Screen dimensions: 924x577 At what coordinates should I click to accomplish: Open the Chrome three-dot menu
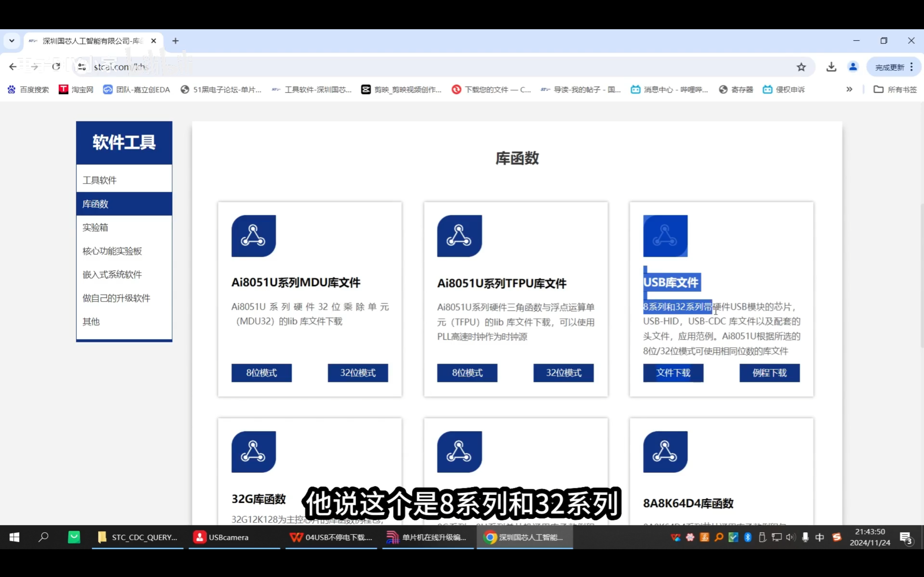point(911,67)
